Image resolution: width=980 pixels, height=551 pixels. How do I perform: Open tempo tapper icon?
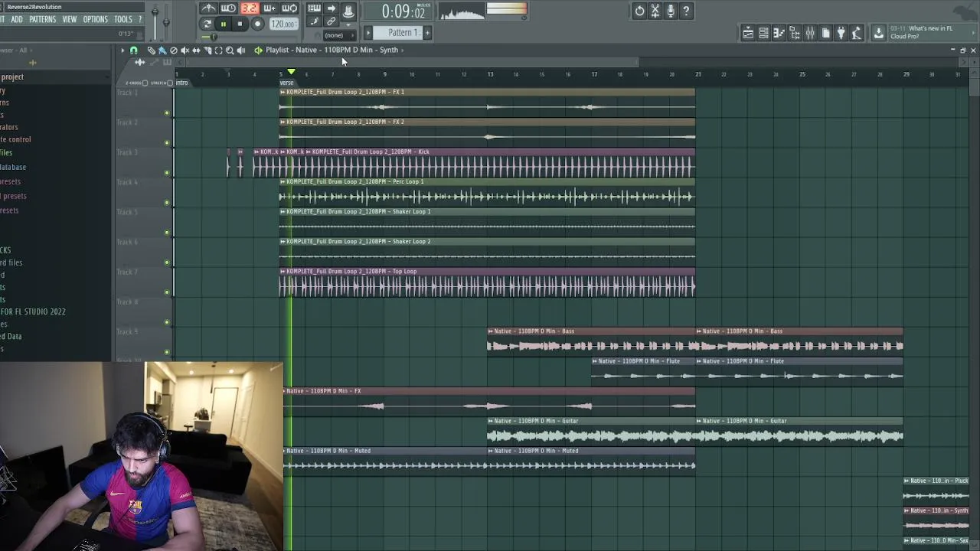pyautogui.click(x=857, y=33)
